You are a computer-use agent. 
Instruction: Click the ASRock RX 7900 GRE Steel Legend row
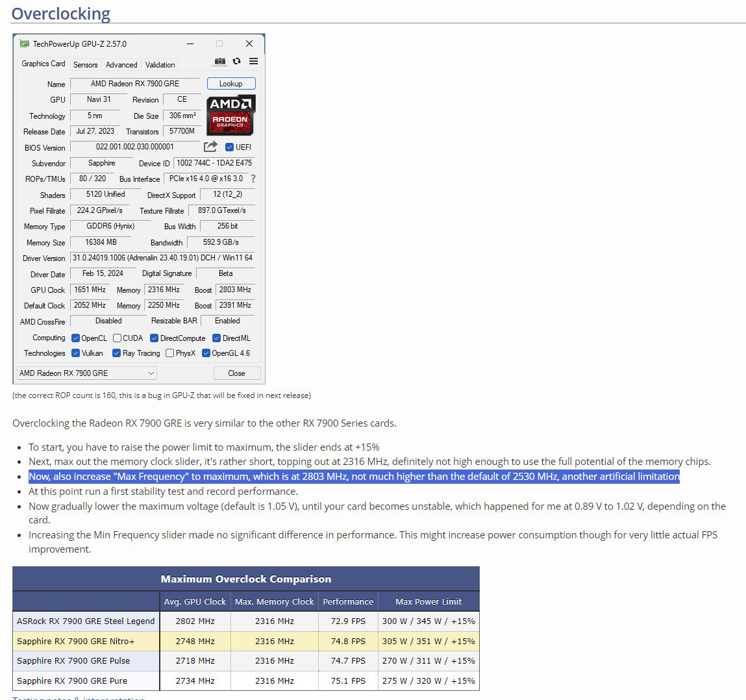(x=246, y=621)
